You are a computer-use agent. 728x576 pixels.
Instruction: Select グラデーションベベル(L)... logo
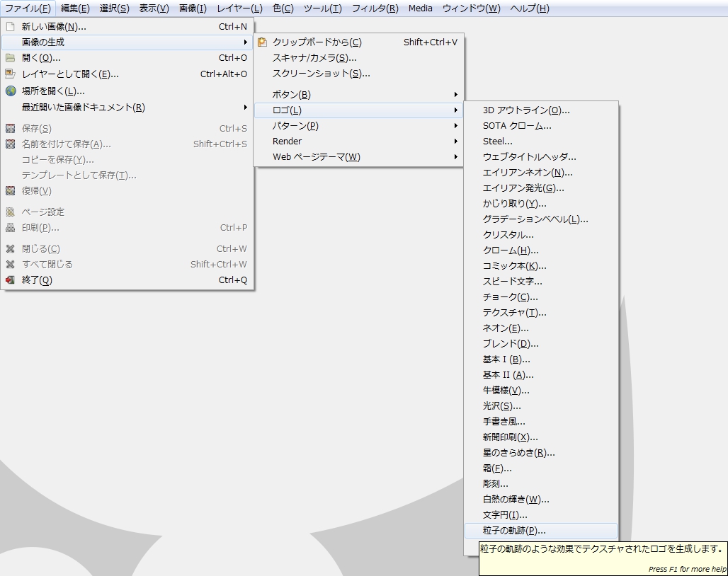click(x=541, y=219)
